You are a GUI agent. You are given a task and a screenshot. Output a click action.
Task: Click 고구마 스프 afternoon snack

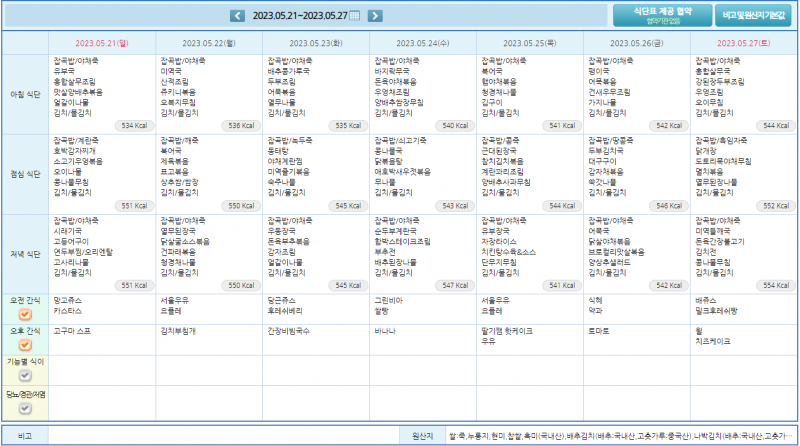pyautogui.click(x=72, y=331)
